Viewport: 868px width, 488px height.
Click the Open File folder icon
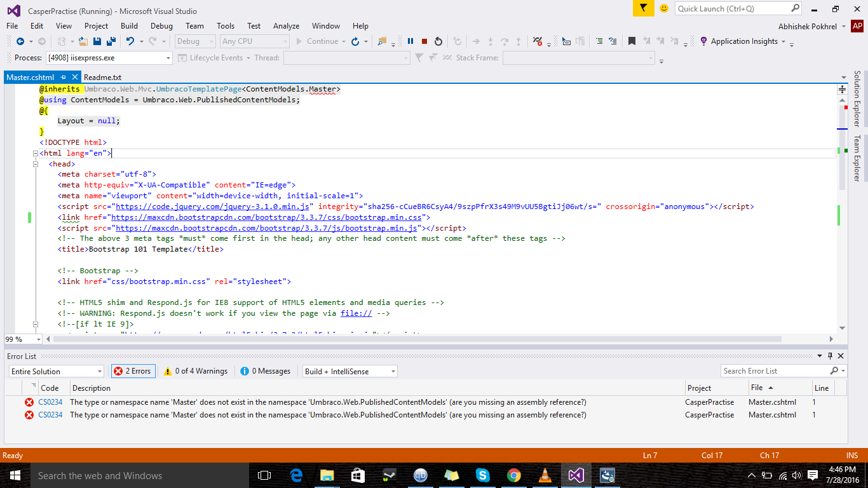[x=83, y=41]
